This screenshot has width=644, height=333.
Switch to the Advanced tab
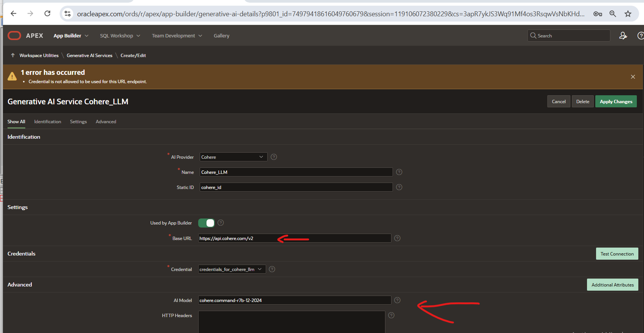coord(106,122)
